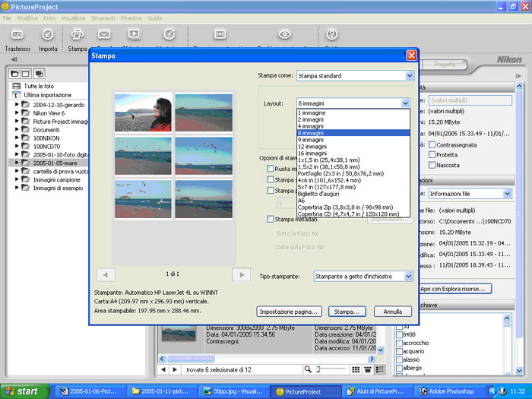Check the Nascosta checkbox

click(432, 165)
